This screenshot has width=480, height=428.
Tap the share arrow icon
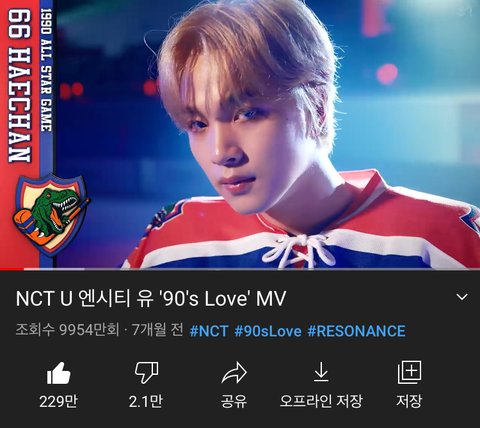pos(234,372)
